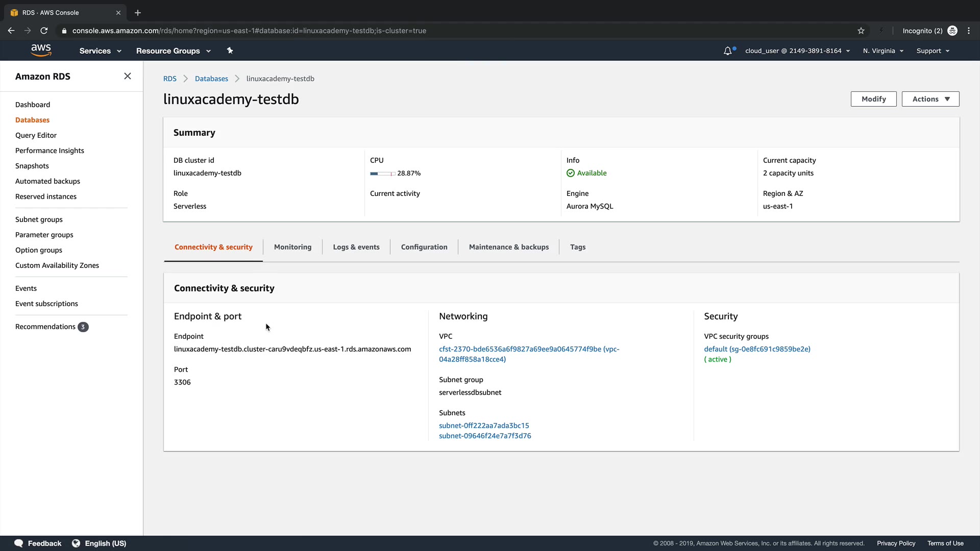
Task: Bookmark this page with star icon
Action: pyautogui.click(x=861, y=31)
